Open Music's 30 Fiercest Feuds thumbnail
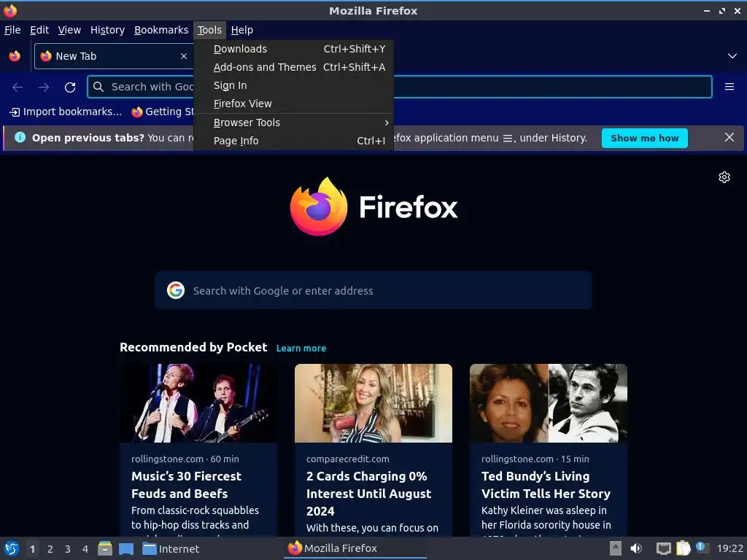Image resolution: width=747 pixels, height=560 pixels. [x=198, y=403]
